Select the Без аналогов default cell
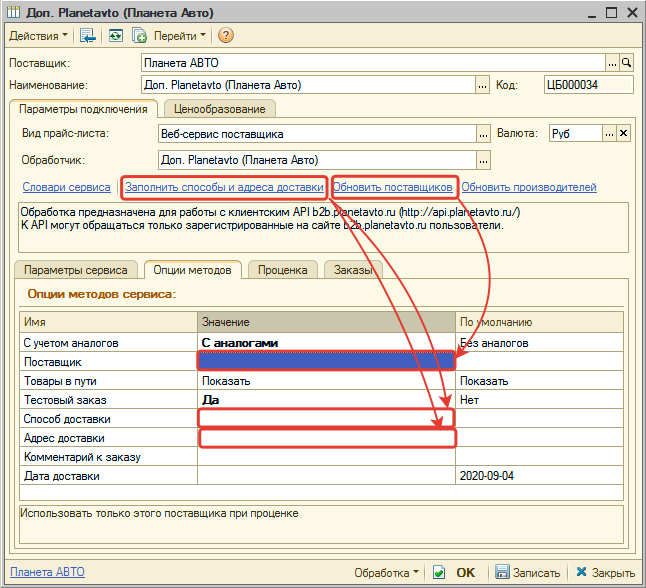Screen dimensions: 646x588 click(x=539, y=343)
